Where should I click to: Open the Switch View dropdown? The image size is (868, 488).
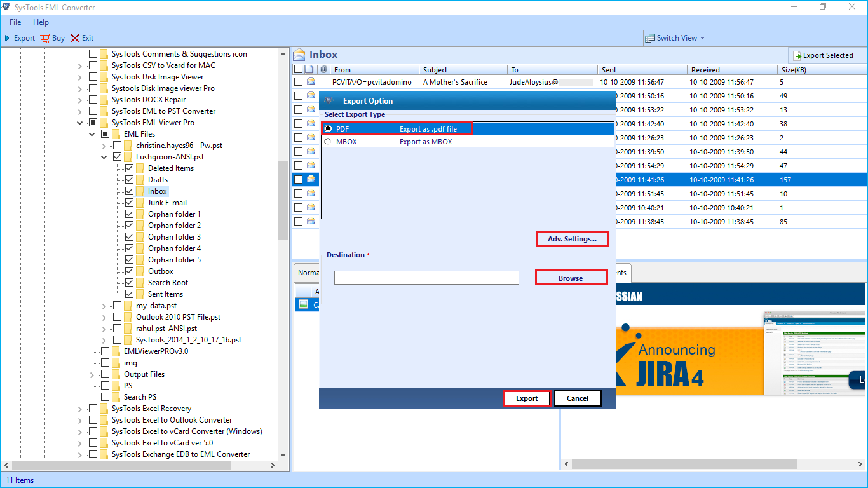[x=674, y=38]
